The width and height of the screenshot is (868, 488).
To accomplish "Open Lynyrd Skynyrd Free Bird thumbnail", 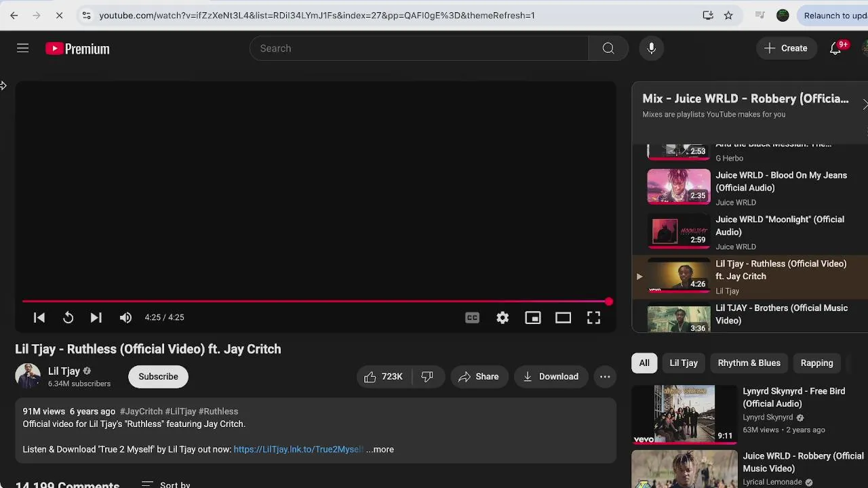I will point(684,413).
